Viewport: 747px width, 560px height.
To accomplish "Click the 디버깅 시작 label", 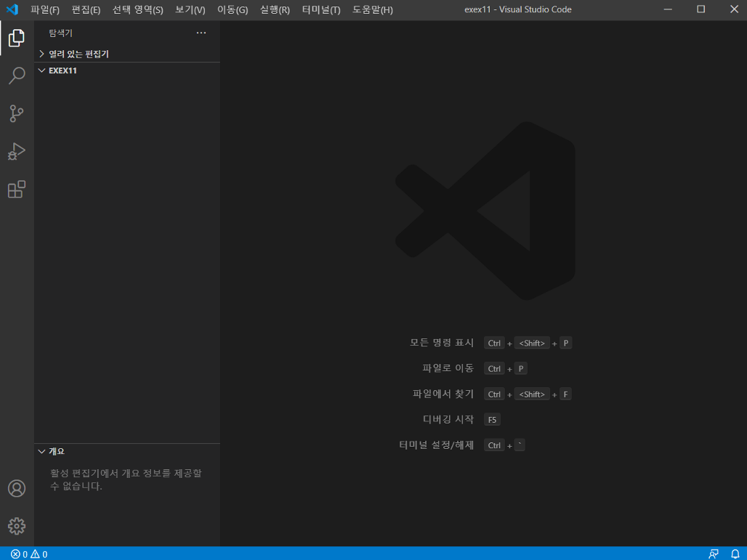I will pyautogui.click(x=448, y=420).
